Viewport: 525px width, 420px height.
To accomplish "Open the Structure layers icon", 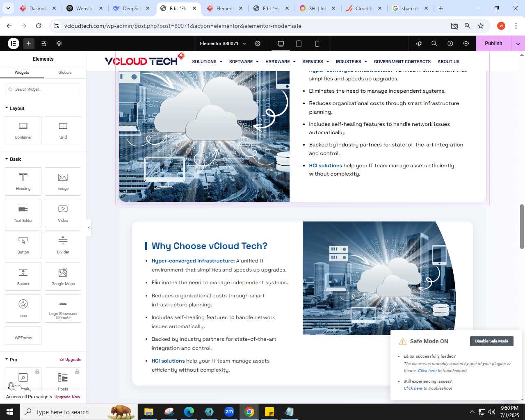I will pyautogui.click(x=59, y=43).
